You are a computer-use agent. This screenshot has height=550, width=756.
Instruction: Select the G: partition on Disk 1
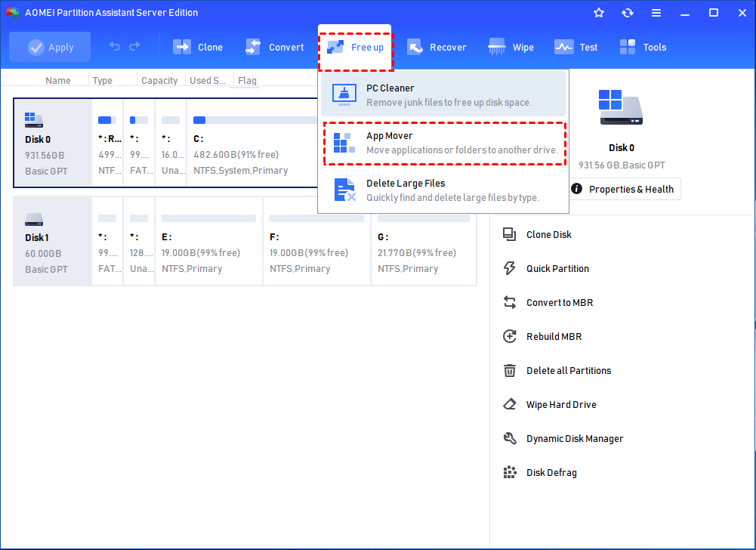424,241
